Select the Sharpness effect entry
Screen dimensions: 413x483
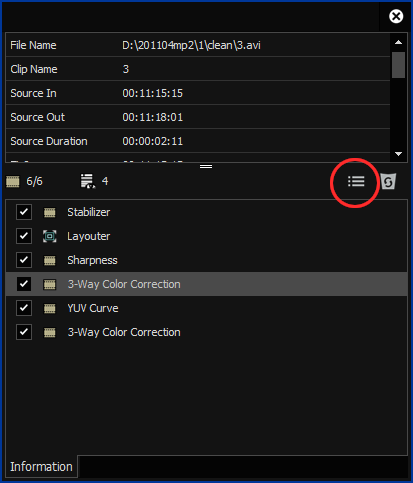[x=206, y=260]
